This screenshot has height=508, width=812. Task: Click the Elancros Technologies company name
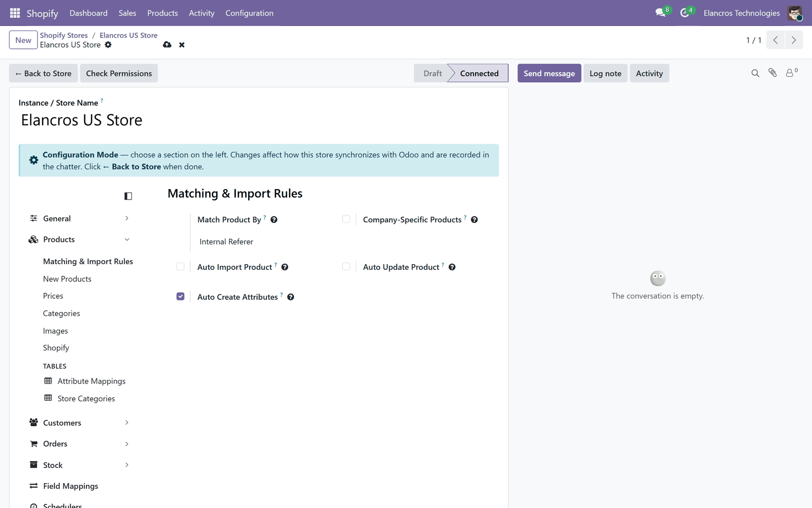click(x=741, y=13)
